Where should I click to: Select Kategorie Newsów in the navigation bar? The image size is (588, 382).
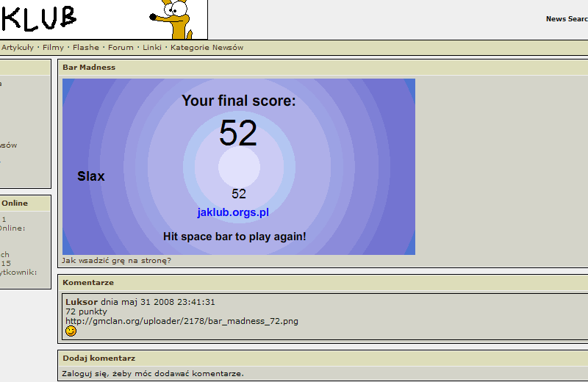tap(207, 48)
